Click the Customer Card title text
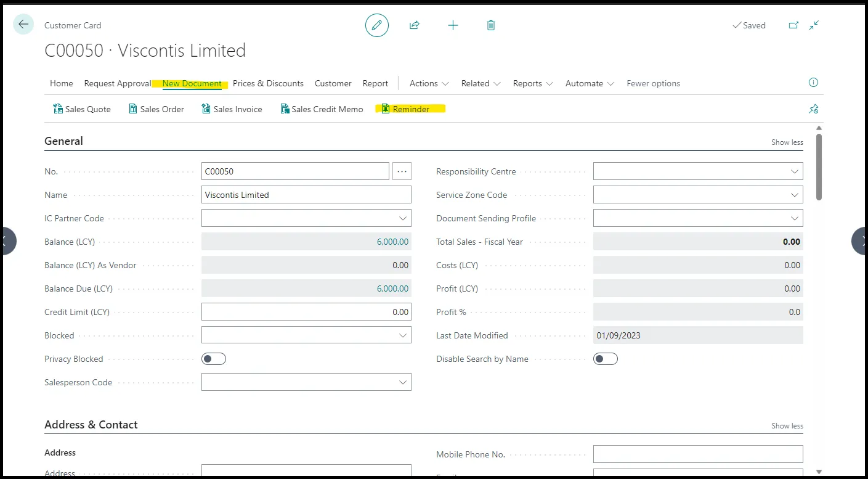Screen dimensions: 868x479 pyautogui.click(x=73, y=25)
